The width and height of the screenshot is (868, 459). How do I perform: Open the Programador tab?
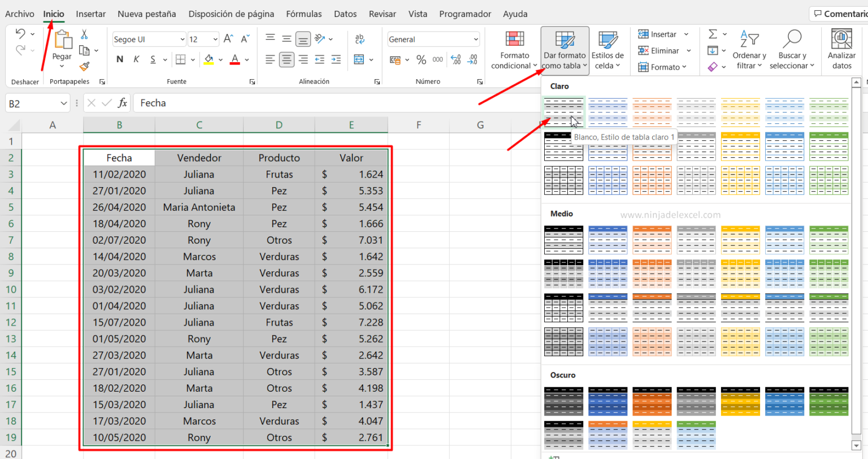[x=465, y=14]
